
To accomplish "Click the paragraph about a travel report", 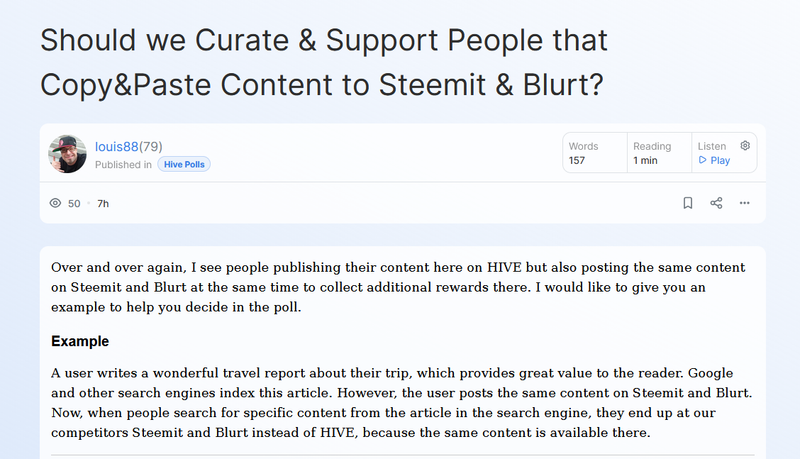I will tap(405, 402).
